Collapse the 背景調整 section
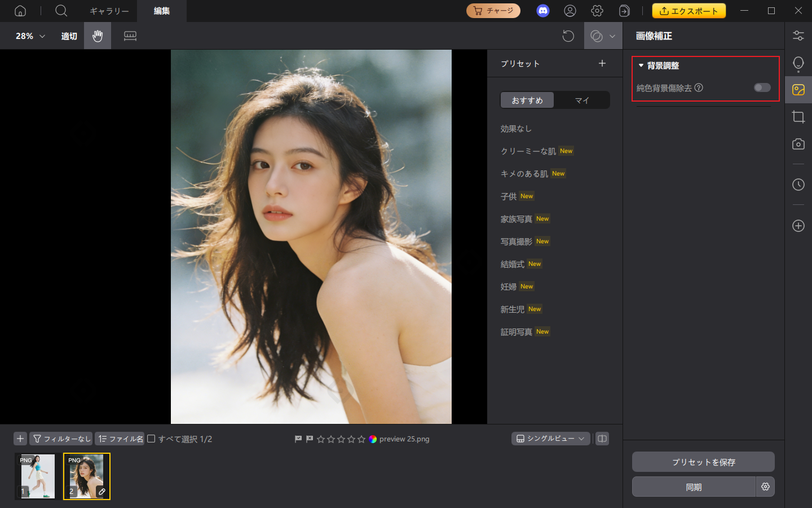The height and width of the screenshot is (508, 812). 641,65
